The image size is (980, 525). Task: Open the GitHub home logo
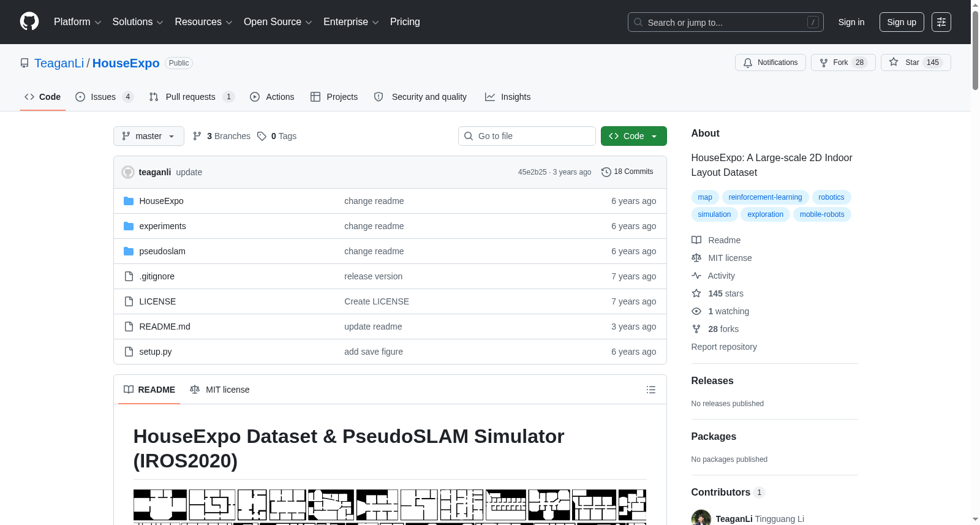pos(29,21)
